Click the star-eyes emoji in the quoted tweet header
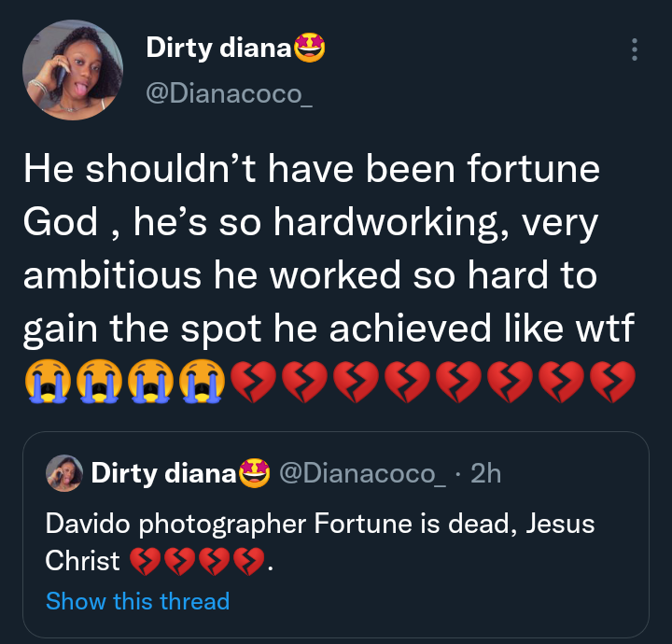 (x=254, y=474)
